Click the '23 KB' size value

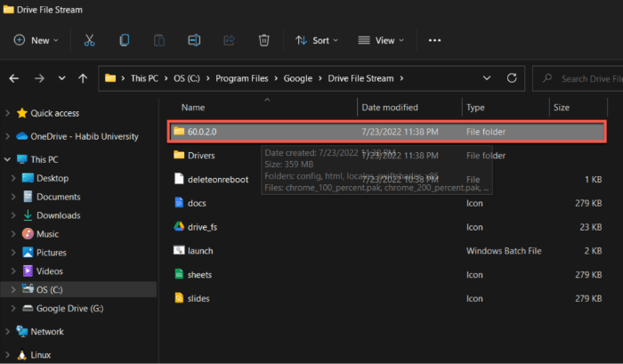(590, 227)
